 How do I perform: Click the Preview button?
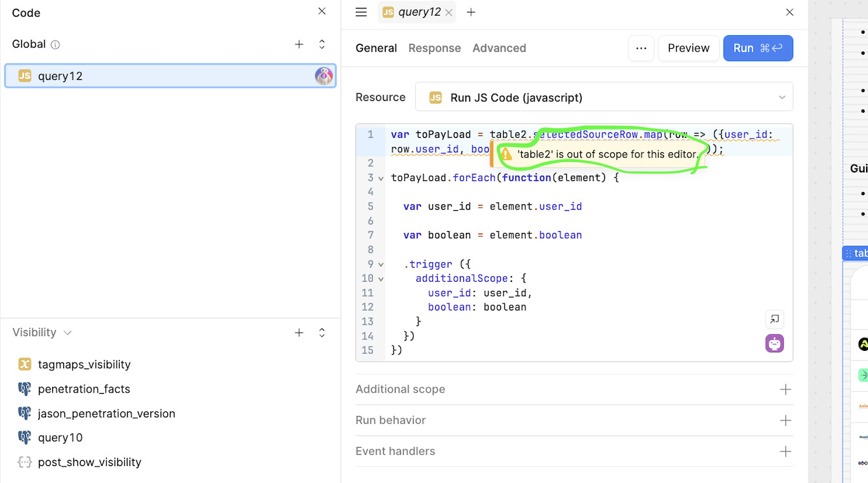[688, 48]
